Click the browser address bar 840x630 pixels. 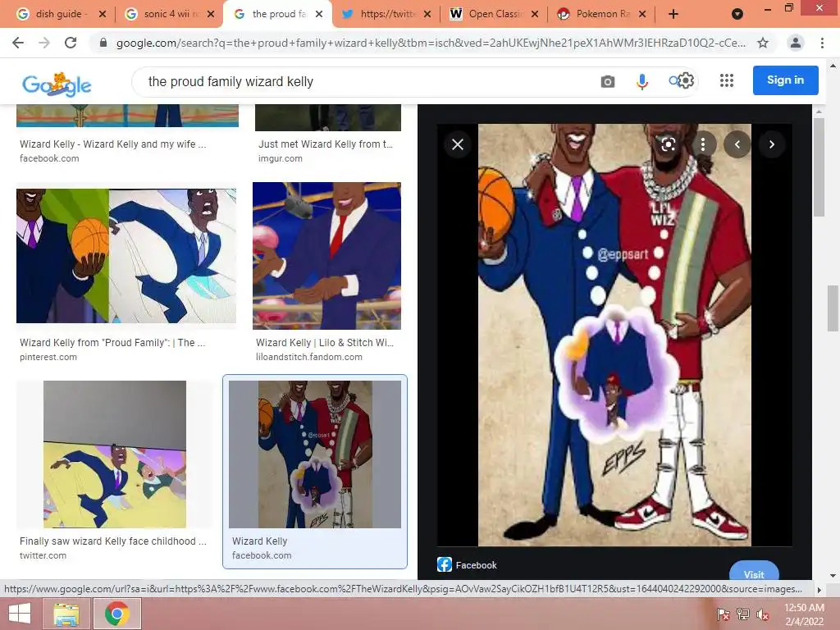(431, 43)
